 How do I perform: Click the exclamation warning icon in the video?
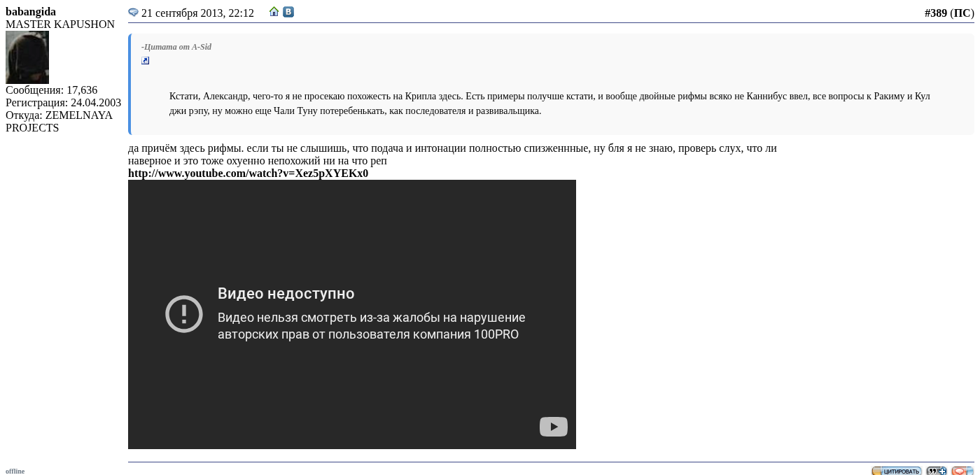click(x=184, y=313)
